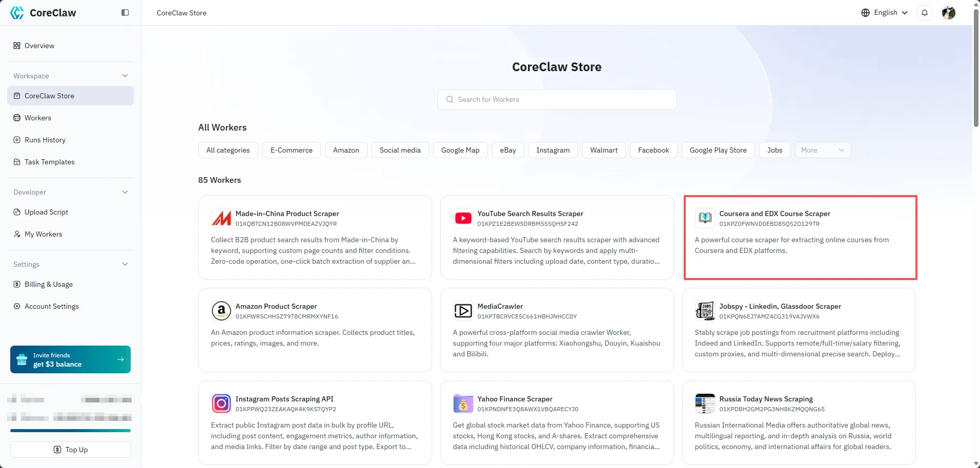This screenshot has width=980, height=468.
Task: Open Jobspy Linkedin Glassdoor Scraper title
Action: [x=780, y=306]
